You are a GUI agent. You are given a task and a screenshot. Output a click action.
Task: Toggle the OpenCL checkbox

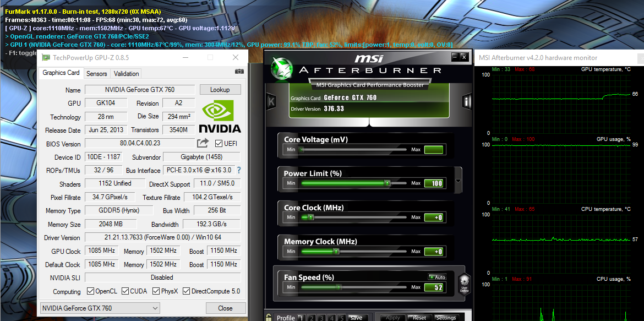pos(90,291)
